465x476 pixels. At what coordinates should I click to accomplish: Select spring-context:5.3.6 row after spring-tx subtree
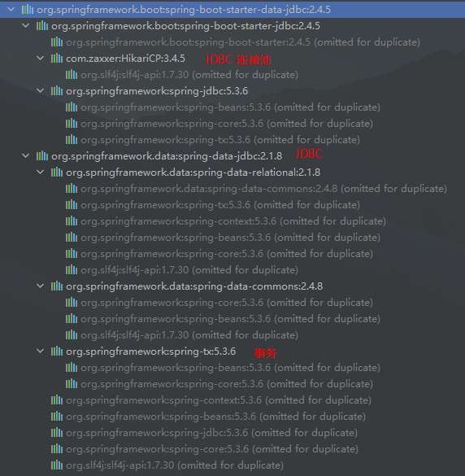219,400
